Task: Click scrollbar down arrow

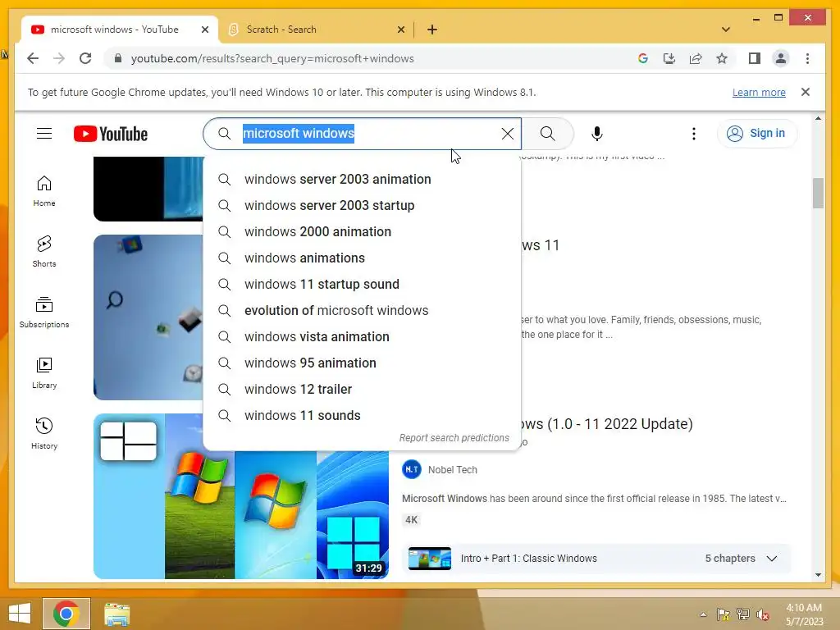Action: (818, 575)
